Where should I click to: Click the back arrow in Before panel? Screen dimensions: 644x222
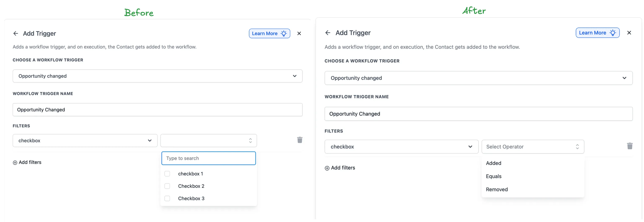coord(15,33)
